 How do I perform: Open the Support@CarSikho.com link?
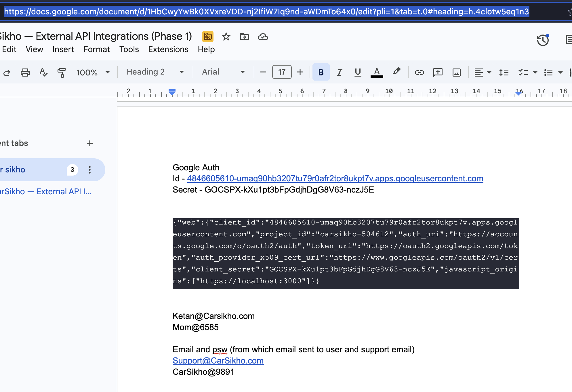click(x=218, y=361)
